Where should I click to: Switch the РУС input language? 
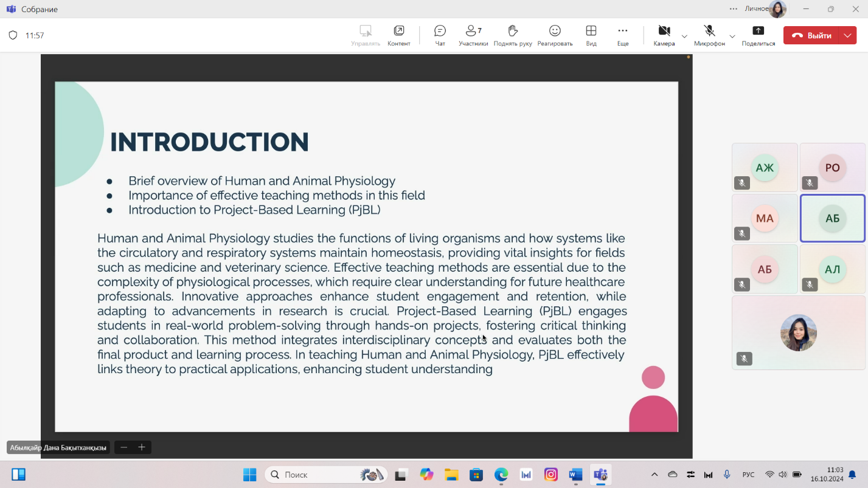point(748,475)
